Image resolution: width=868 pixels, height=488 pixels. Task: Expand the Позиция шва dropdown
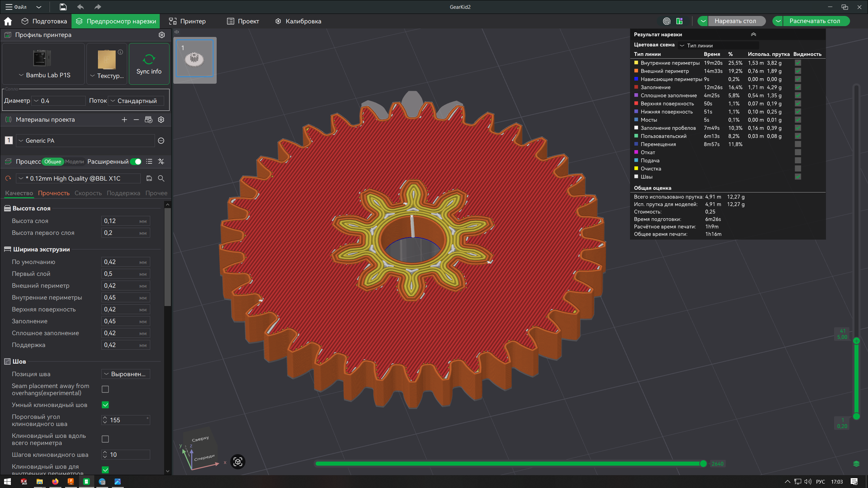[x=125, y=374]
